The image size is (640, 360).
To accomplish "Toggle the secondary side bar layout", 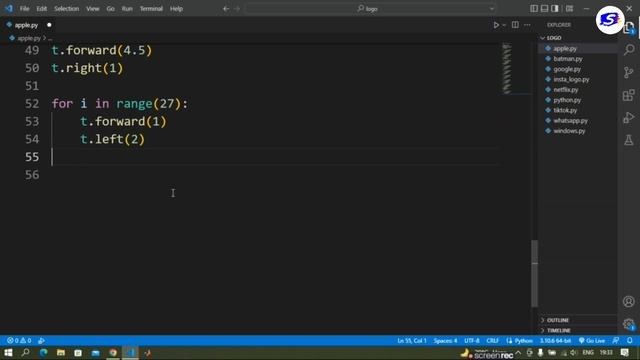I will 555,9.
